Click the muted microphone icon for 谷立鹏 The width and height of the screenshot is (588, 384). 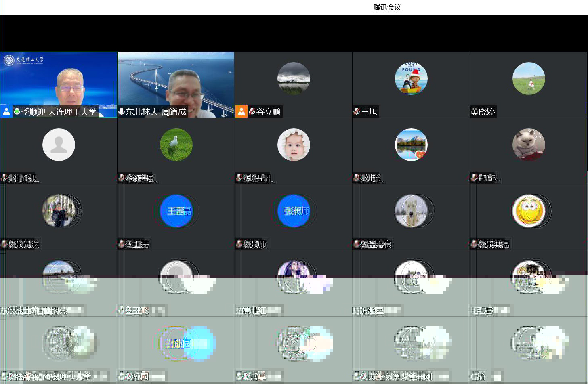(x=252, y=111)
